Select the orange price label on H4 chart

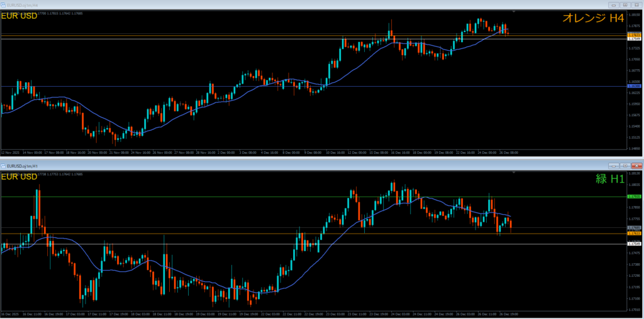(634, 34)
